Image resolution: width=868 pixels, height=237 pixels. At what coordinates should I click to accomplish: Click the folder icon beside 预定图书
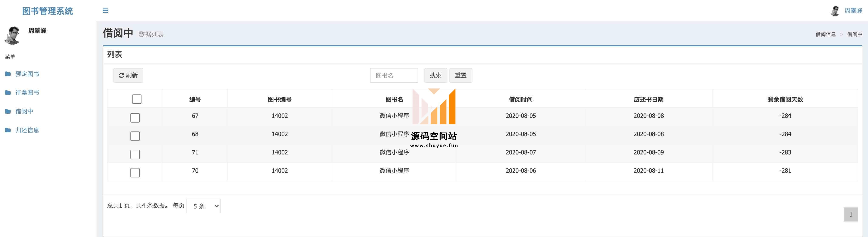(8, 74)
